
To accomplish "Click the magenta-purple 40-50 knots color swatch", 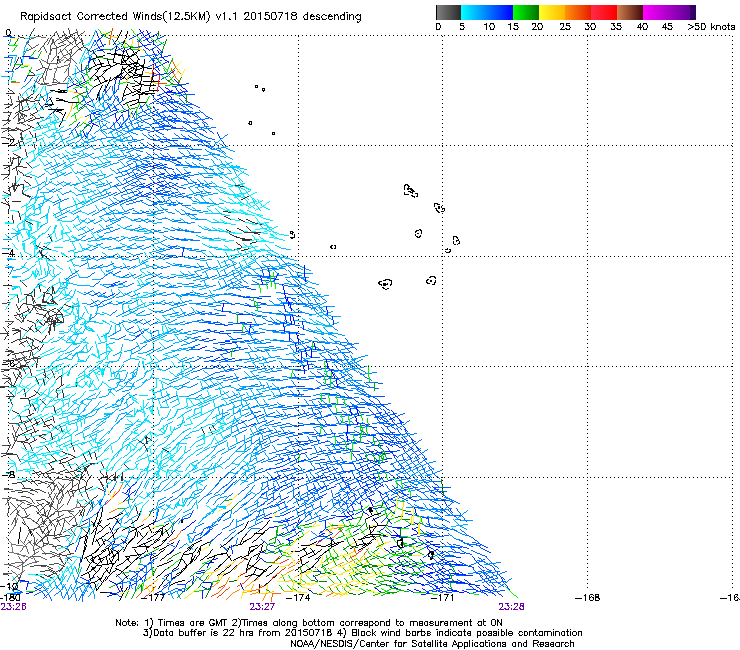I will [x=669, y=12].
